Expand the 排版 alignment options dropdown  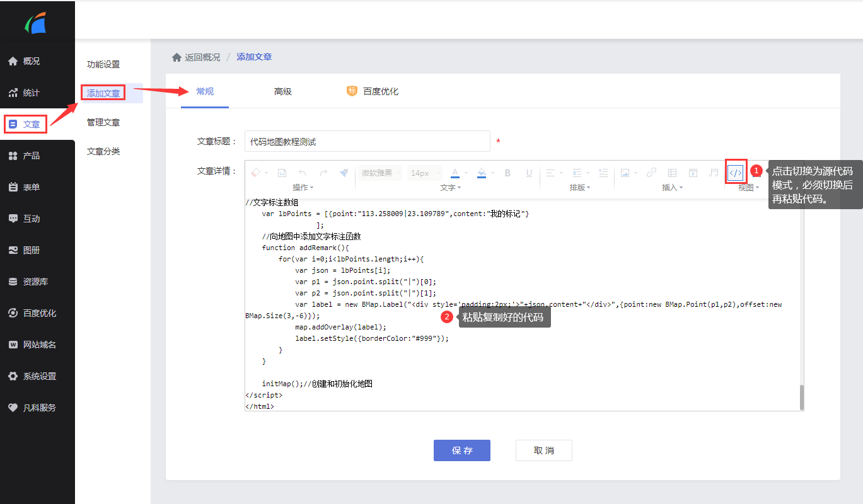point(560,171)
